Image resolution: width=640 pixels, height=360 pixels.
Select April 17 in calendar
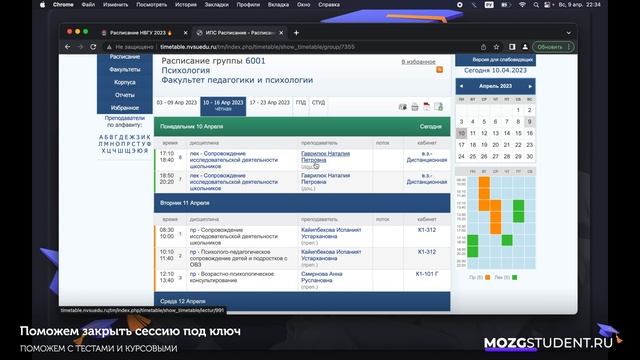[x=461, y=145]
